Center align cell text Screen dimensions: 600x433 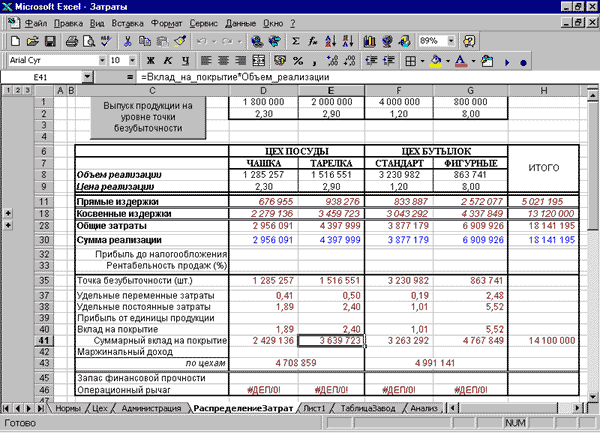[224, 60]
